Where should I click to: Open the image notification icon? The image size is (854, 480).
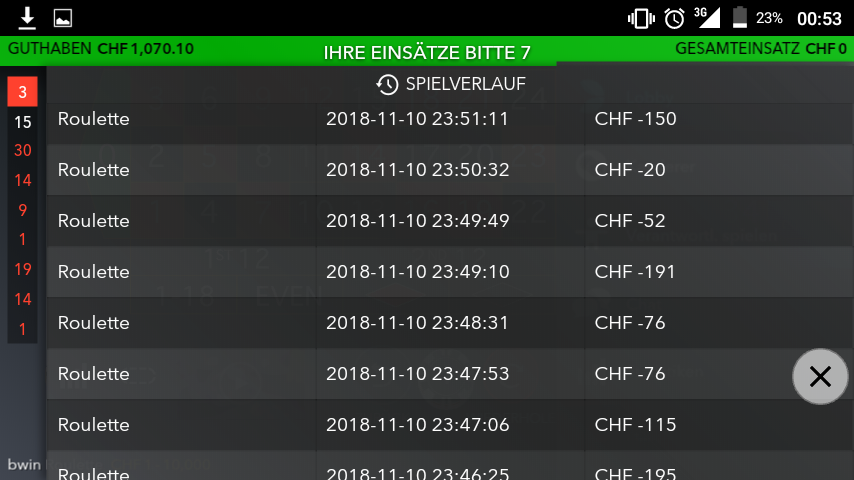point(63,18)
